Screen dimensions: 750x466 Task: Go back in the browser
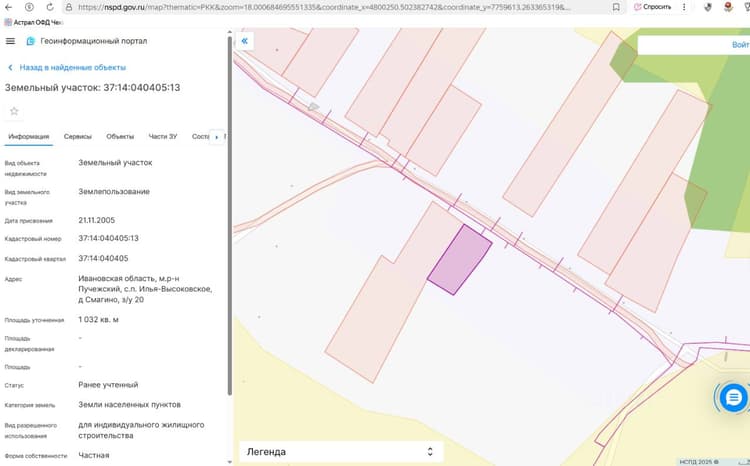[x=8, y=7]
